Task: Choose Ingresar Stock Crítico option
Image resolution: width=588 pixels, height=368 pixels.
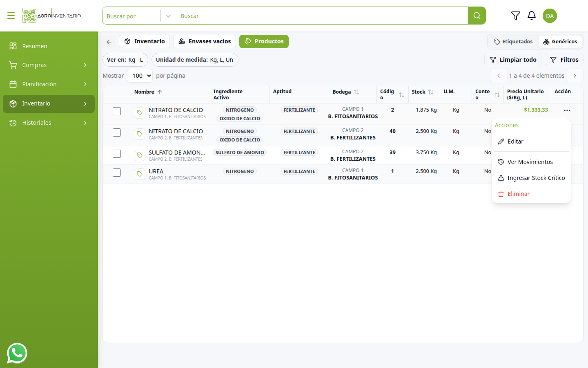Action: point(531,178)
